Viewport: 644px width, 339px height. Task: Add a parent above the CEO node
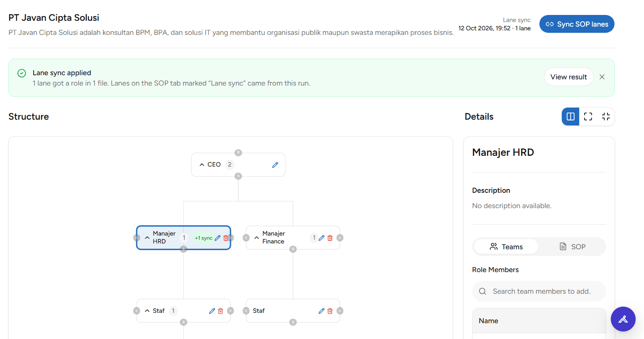tap(238, 153)
